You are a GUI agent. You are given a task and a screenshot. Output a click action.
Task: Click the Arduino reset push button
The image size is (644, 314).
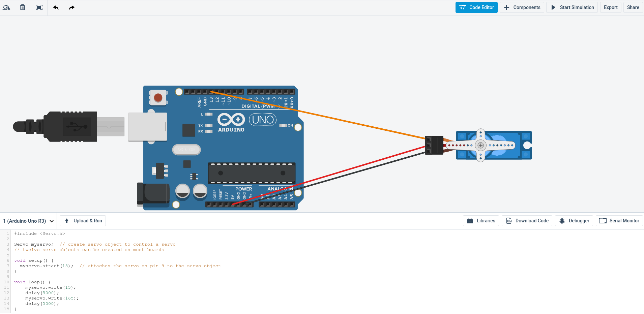(x=158, y=98)
